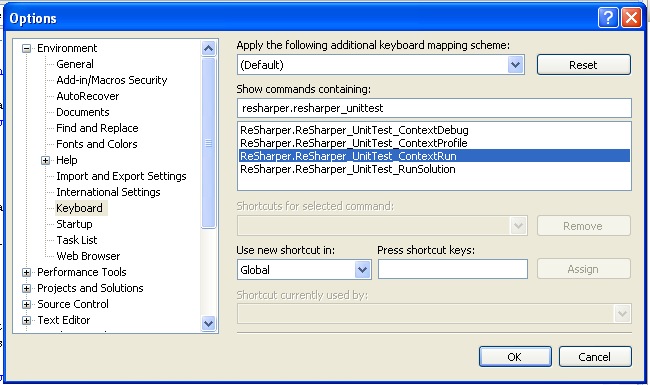Screen dimensions: 650x385
Task: Select Source Control label
Action: [x=73, y=304]
